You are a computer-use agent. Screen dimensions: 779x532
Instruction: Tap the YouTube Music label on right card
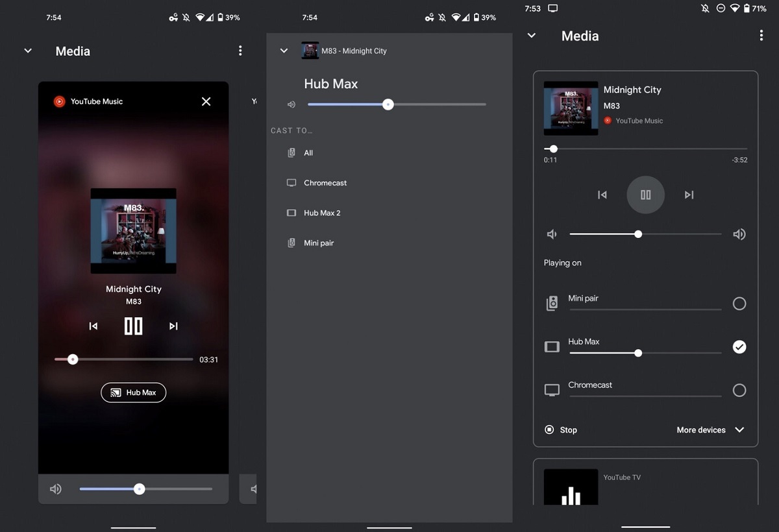coord(639,121)
